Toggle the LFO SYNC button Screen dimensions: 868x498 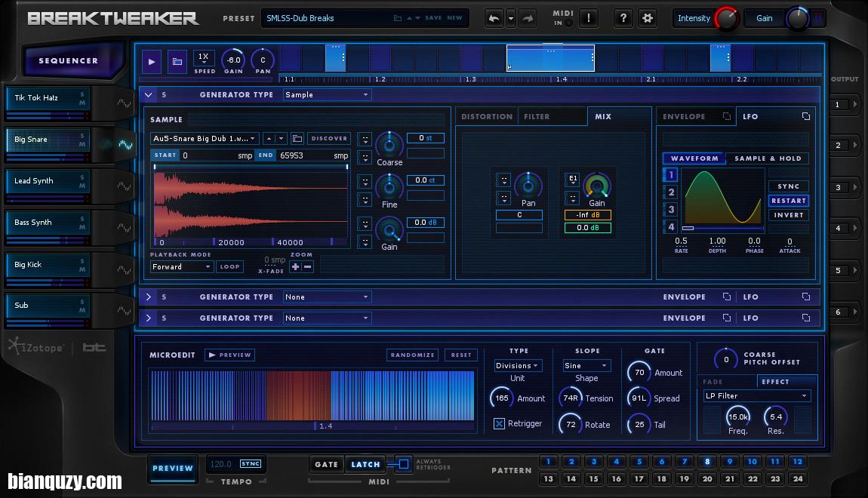[x=788, y=186]
